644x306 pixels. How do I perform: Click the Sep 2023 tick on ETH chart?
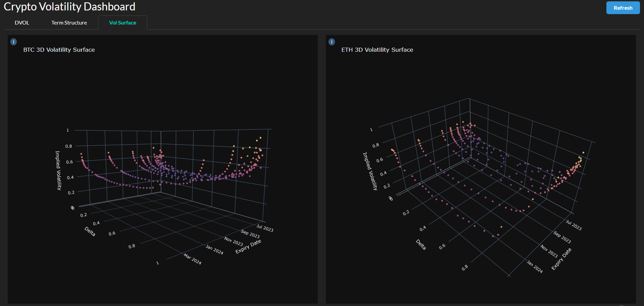pos(562,237)
